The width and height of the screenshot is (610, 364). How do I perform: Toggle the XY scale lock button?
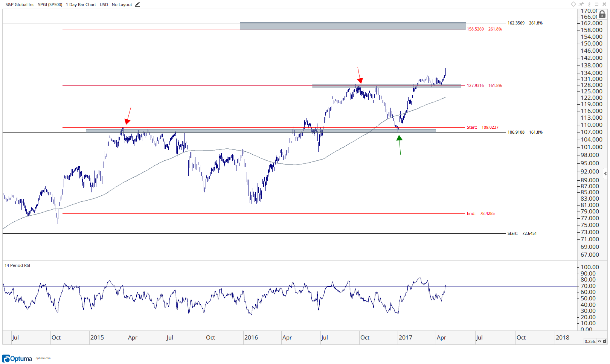(599, 341)
